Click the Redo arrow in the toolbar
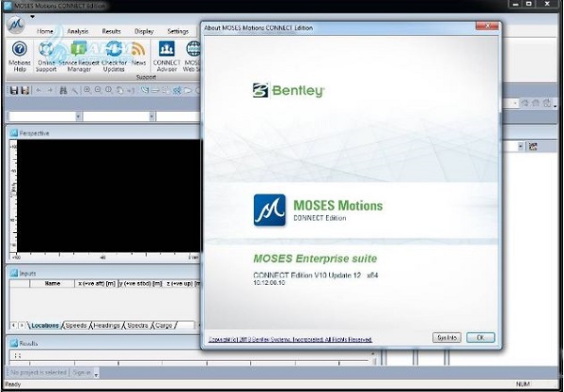 click(50, 90)
